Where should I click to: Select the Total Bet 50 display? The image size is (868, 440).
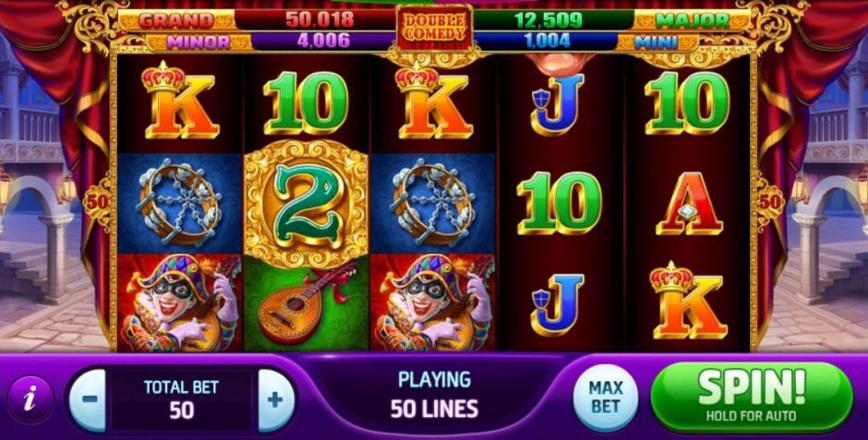[x=182, y=399]
